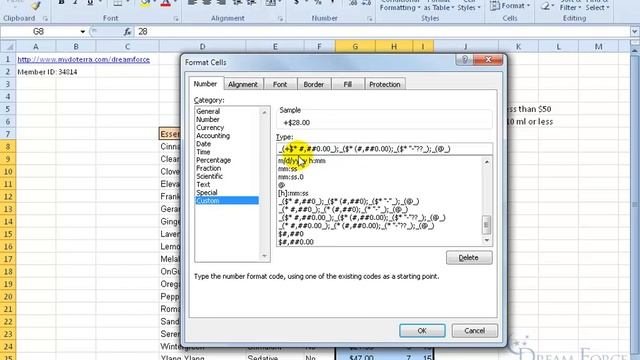This screenshot has width=640, height=360.
Task: Select the Number tab in Format Cells
Action: coord(205,84)
